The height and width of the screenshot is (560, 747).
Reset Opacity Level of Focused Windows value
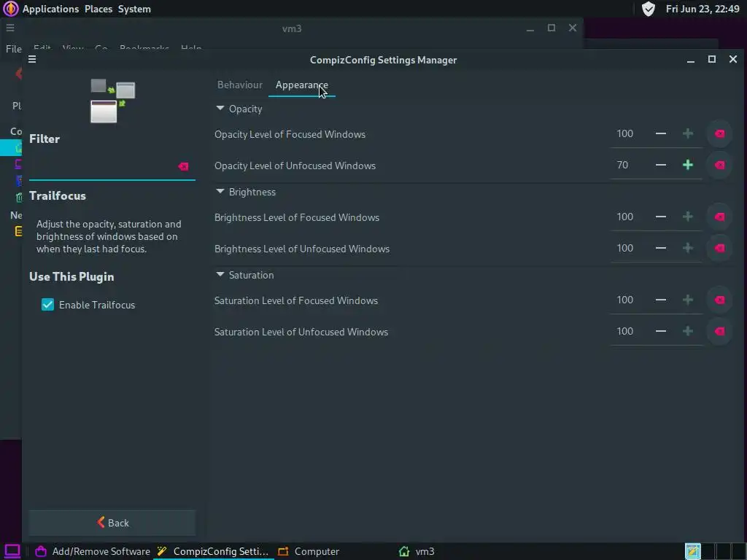tap(719, 134)
